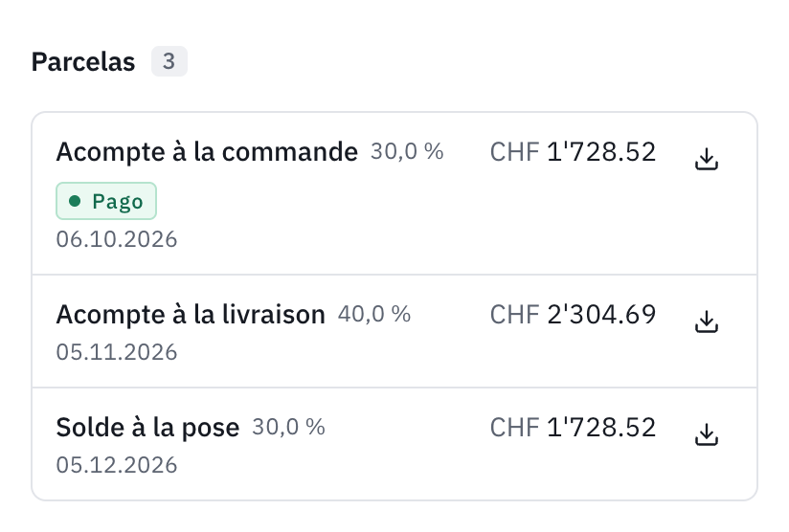This screenshot has height=532, width=789.
Task: Download the Solde à la pose invoice
Action: click(707, 434)
